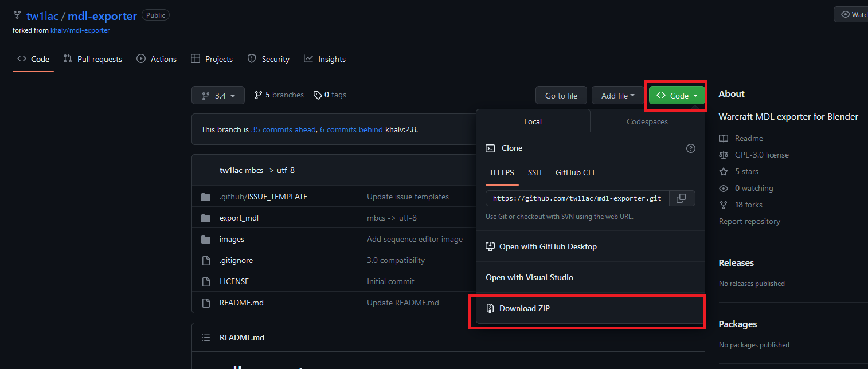Click the Download ZIP archive icon
This screenshot has height=369, width=868.
coord(490,308)
